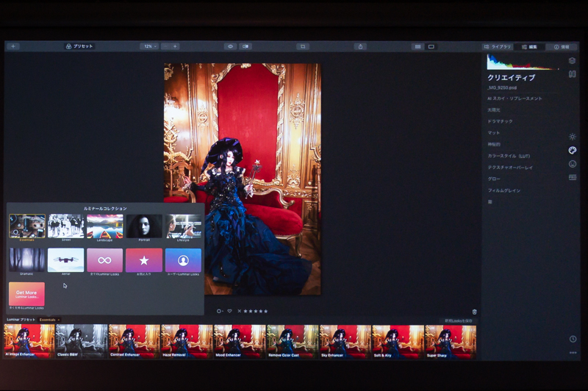The width and height of the screenshot is (588, 391).
Task: Open the add photos plus button
Action: [x=13, y=46]
